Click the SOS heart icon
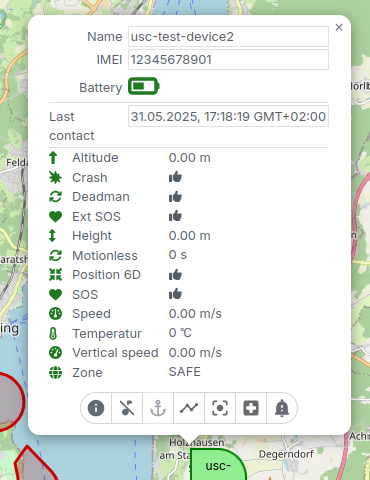The image size is (370, 480). [x=55, y=294]
